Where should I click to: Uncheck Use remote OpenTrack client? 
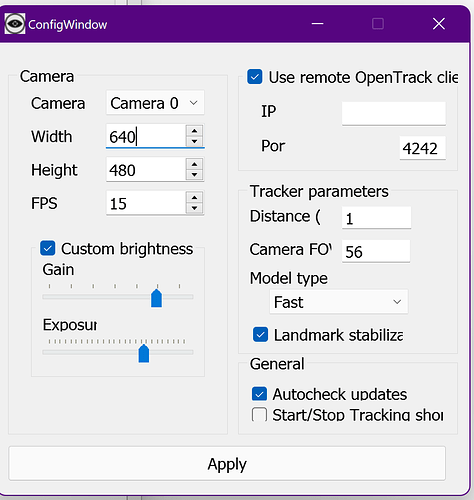pyautogui.click(x=255, y=77)
